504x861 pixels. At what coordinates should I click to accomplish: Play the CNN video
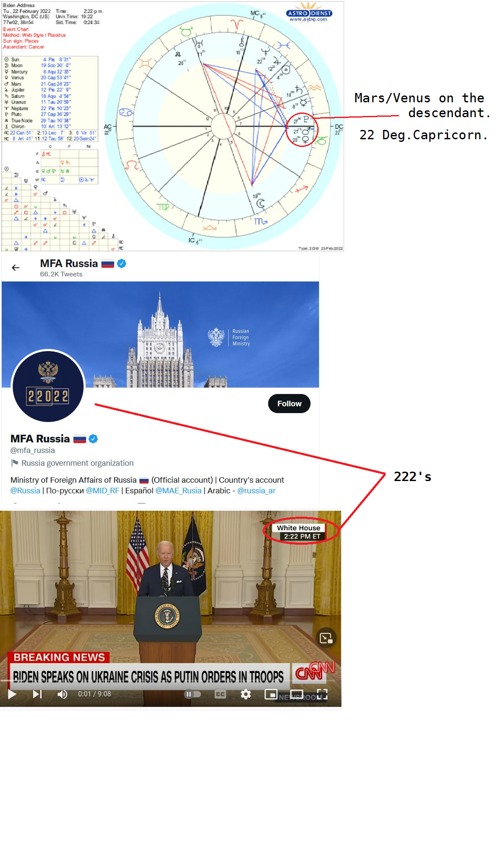(12, 694)
